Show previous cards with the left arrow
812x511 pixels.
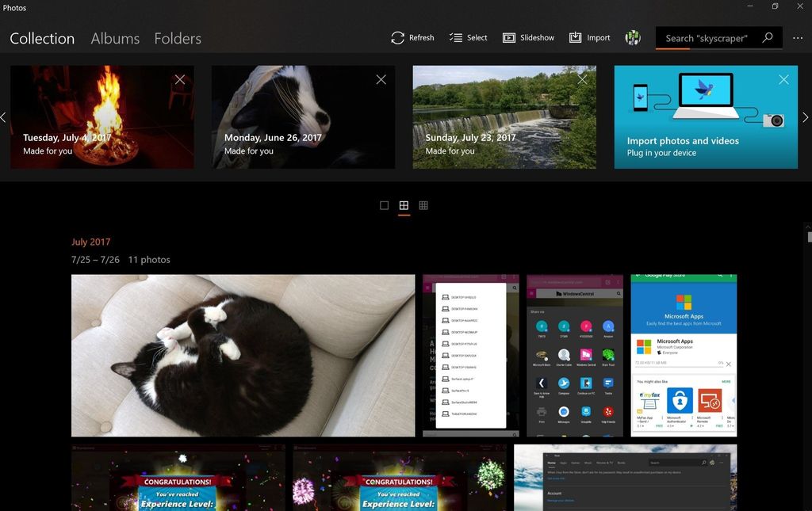tap(4, 117)
